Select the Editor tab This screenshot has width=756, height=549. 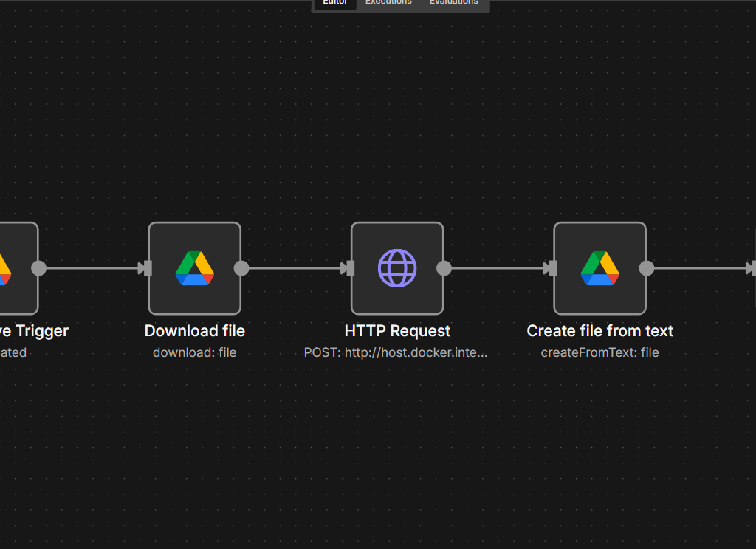click(x=334, y=3)
